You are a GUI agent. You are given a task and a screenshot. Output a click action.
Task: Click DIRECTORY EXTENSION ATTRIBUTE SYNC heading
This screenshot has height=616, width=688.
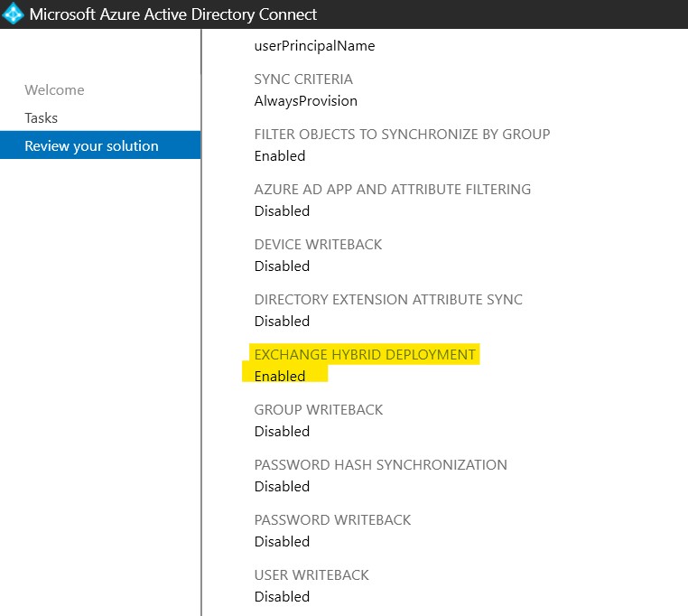coord(388,300)
